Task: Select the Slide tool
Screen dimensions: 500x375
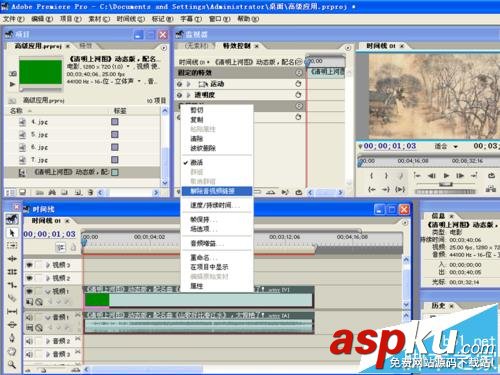Action: [x=12, y=324]
